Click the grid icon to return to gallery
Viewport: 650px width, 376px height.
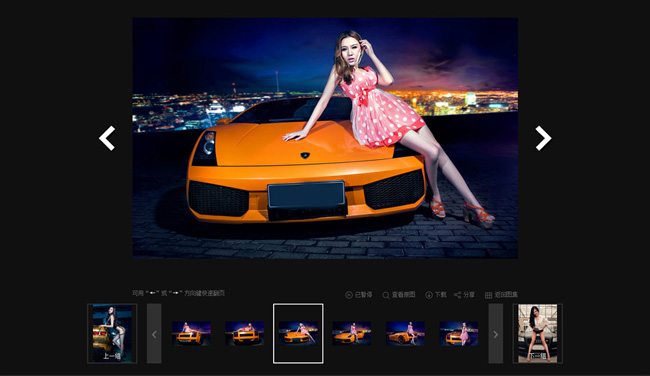(488, 295)
